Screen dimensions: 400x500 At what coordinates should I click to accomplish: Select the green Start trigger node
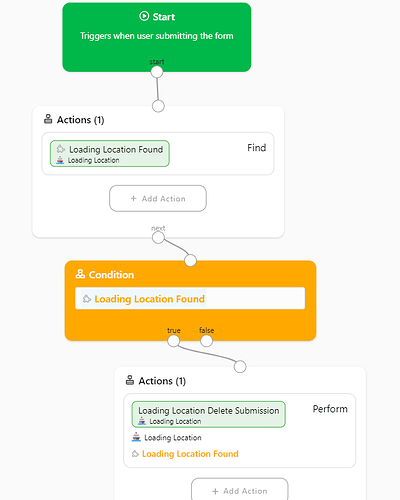157,37
